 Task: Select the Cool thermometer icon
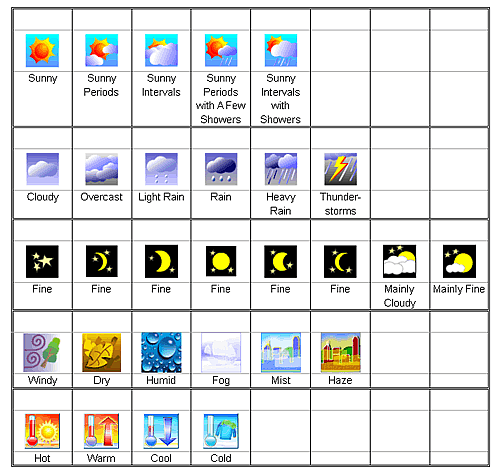pos(161,431)
